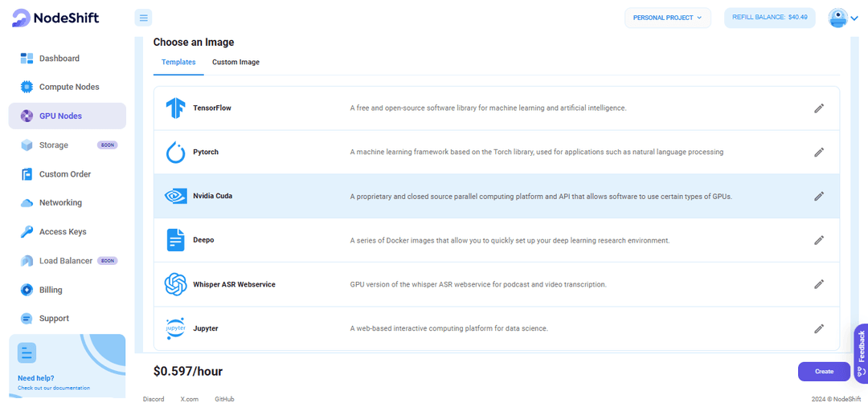Open the Access Keys key icon

(x=27, y=232)
